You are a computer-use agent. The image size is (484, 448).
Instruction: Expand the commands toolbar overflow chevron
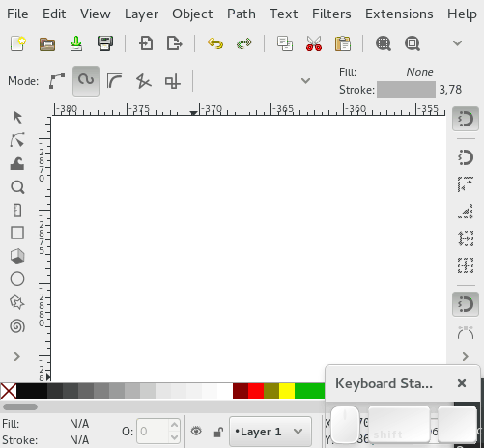[457, 43]
